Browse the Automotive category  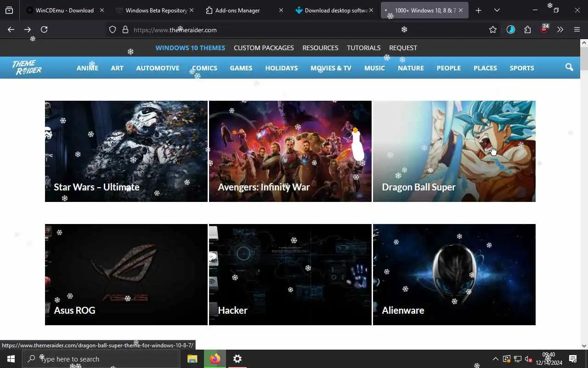click(x=158, y=68)
